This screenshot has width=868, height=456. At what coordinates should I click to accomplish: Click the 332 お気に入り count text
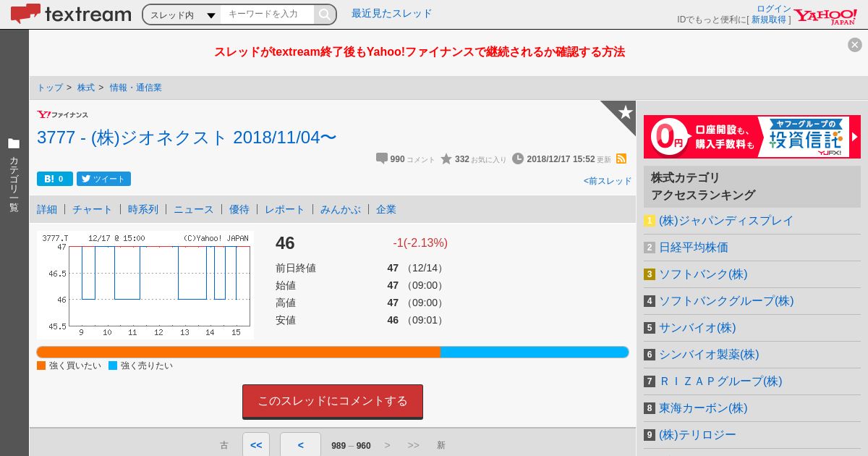[x=481, y=159]
